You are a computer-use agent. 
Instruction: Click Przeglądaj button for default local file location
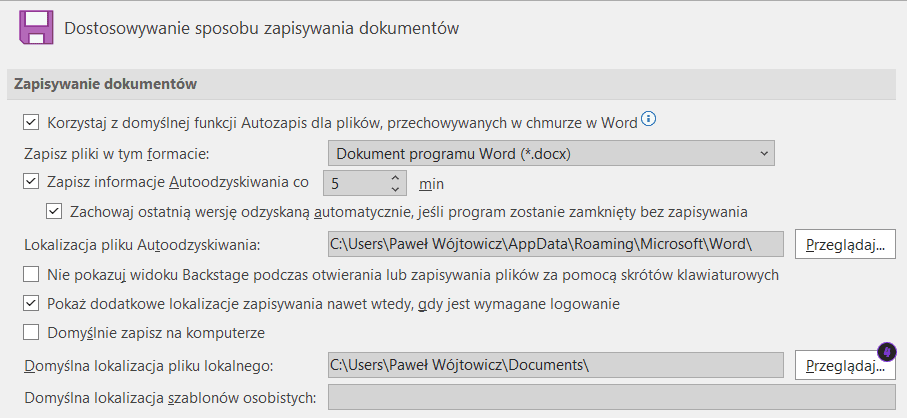pos(845,365)
